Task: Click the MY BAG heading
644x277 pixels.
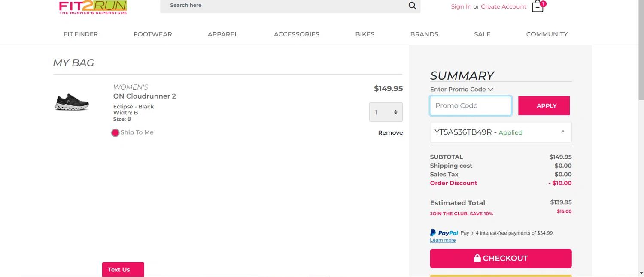Action: 73,63
